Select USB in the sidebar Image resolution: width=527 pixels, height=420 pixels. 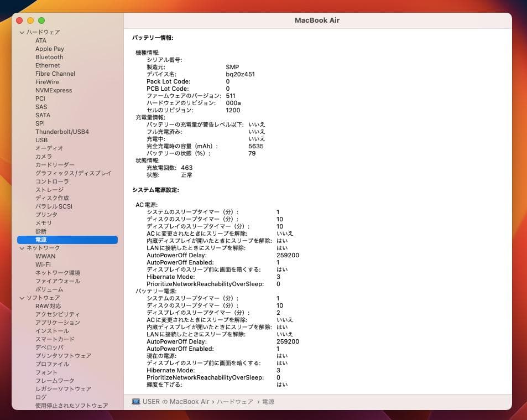(41, 140)
